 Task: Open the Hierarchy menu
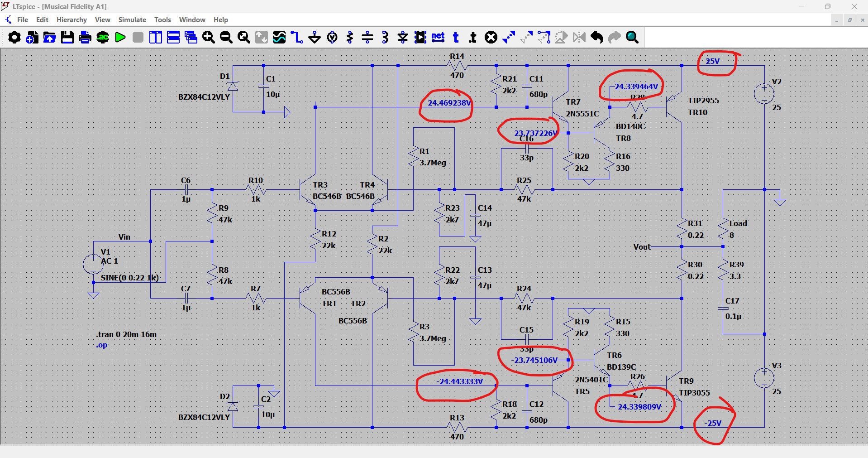point(72,20)
